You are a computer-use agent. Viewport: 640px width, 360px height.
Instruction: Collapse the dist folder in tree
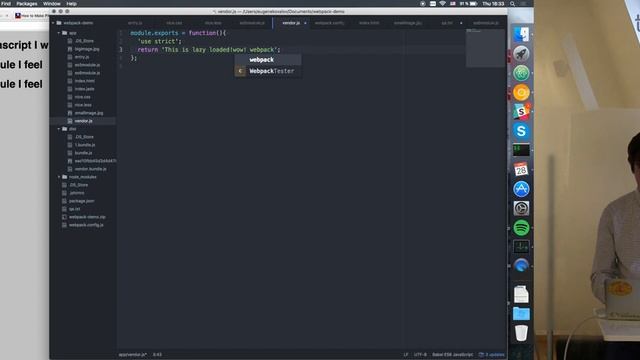[59, 129]
